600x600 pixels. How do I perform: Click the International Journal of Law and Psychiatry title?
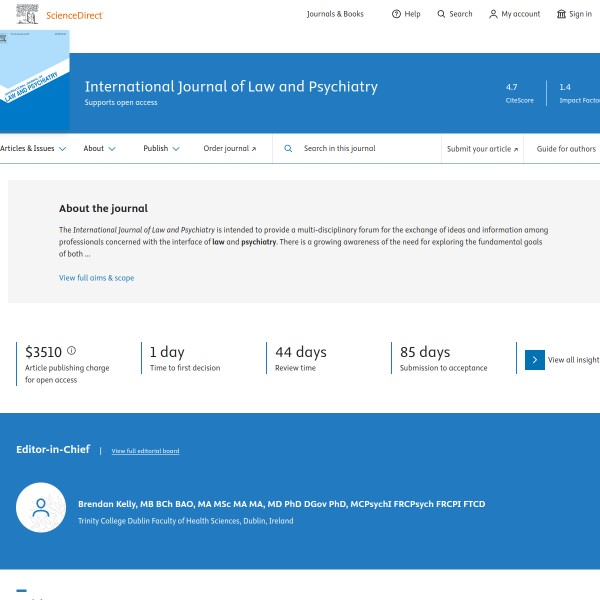point(231,87)
